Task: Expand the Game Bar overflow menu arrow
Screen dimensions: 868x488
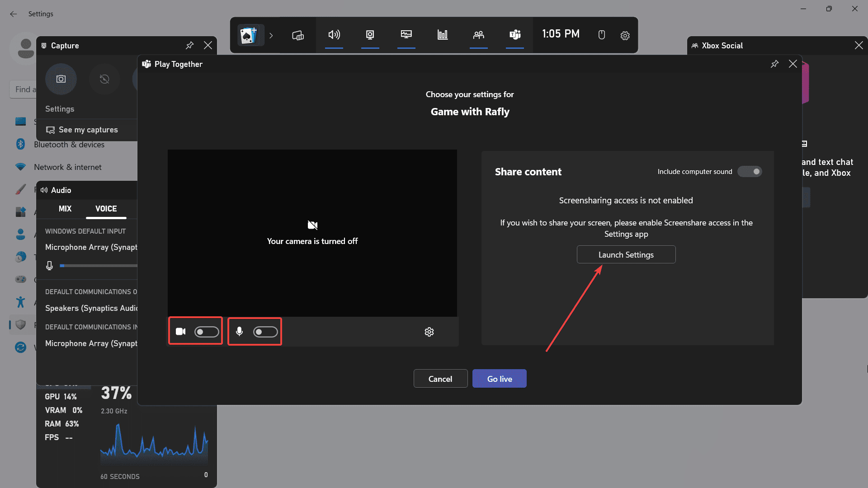Action: [x=271, y=35]
